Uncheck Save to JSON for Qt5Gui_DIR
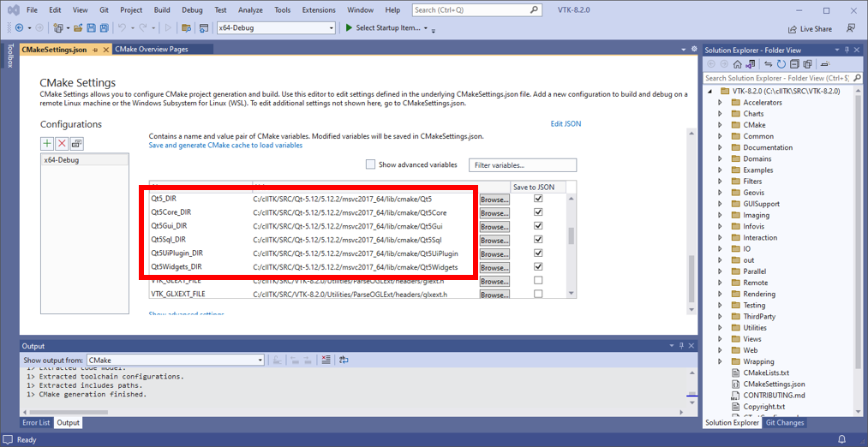This screenshot has width=868, height=447. (x=537, y=226)
